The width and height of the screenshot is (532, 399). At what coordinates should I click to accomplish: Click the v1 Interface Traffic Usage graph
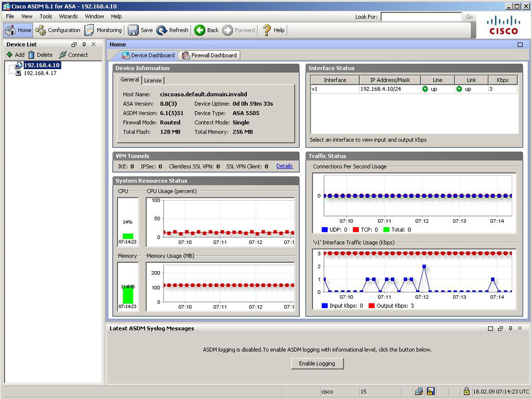[414, 279]
